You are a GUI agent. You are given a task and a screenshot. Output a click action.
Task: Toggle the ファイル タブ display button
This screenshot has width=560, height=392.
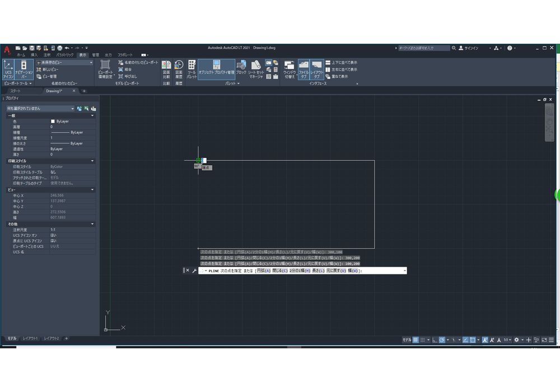click(304, 69)
